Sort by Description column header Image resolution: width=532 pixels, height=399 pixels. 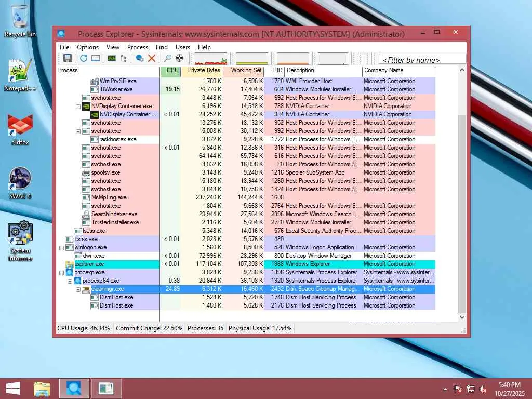(323, 70)
